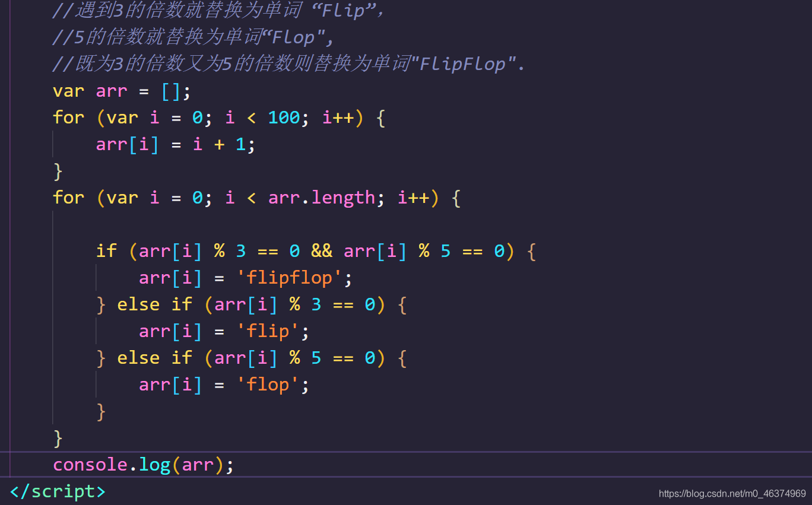Click the comment line mentioning "Flip"
This screenshot has height=505, width=812.
coord(218,11)
